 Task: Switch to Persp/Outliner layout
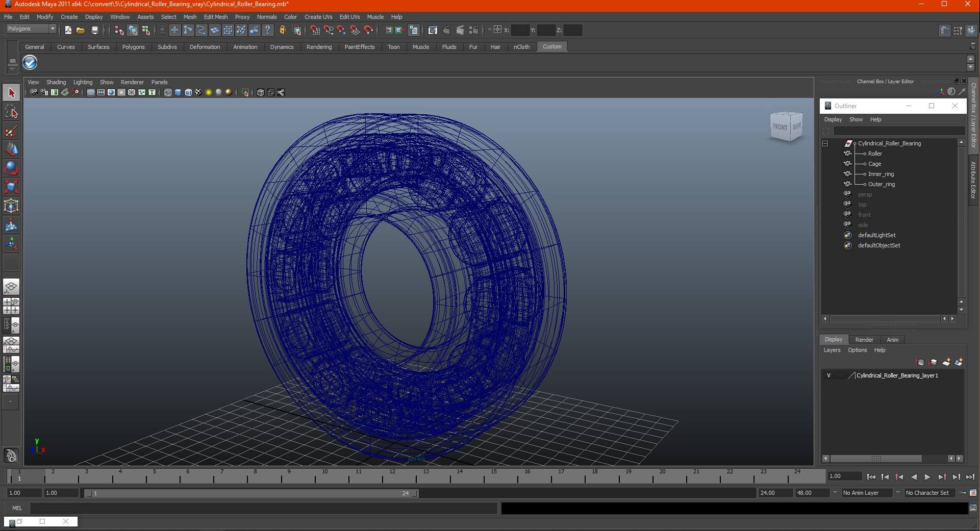point(11,325)
